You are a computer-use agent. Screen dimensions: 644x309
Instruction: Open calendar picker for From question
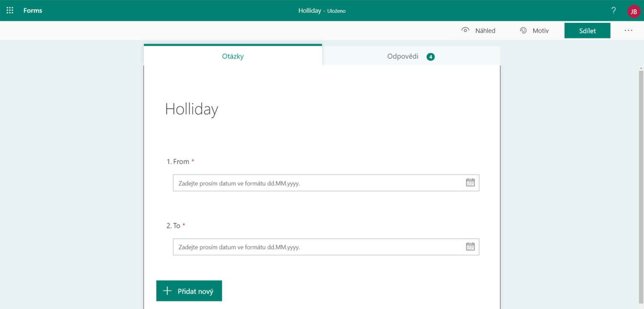click(x=470, y=182)
